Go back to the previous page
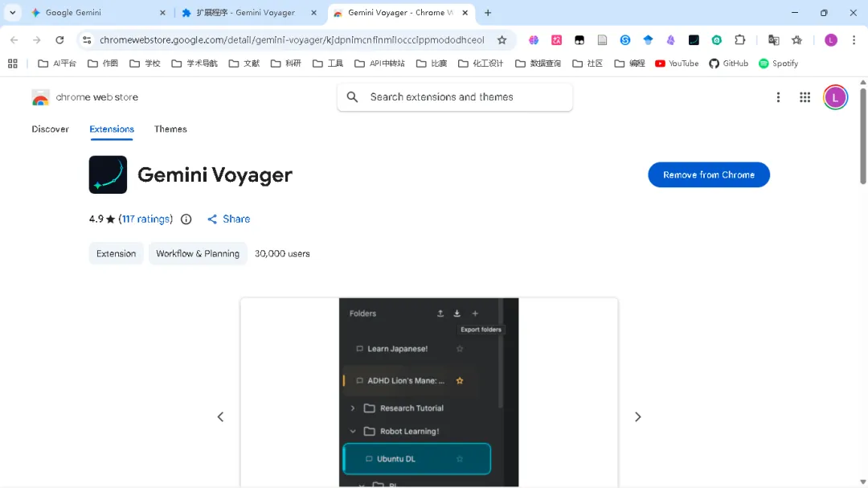The image size is (868, 488). click(x=14, y=40)
